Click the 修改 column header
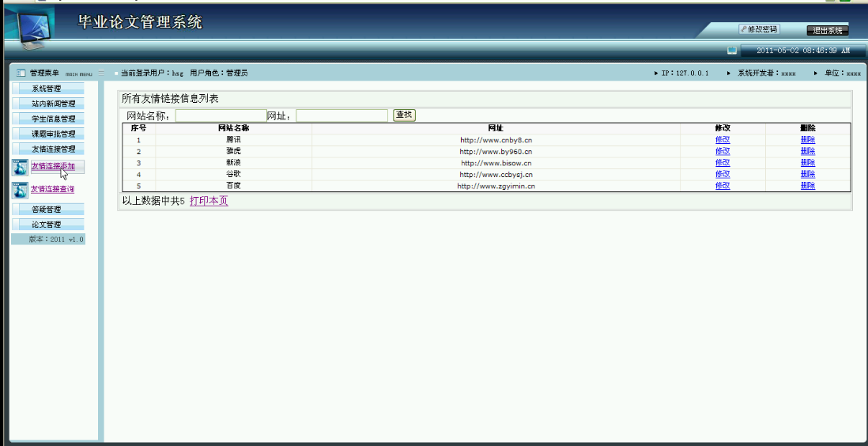The width and height of the screenshot is (868, 446). (723, 128)
